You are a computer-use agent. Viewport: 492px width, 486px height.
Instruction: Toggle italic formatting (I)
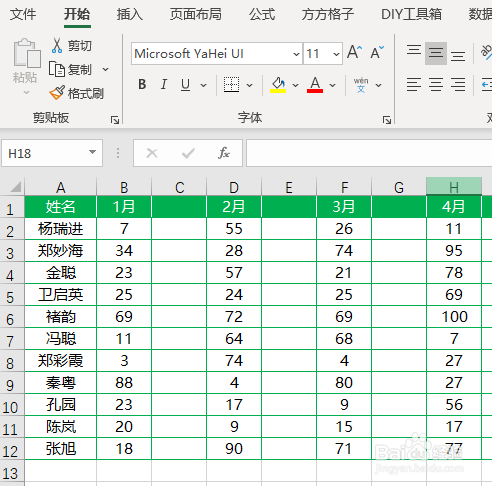pyautogui.click(x=164, y=85)
